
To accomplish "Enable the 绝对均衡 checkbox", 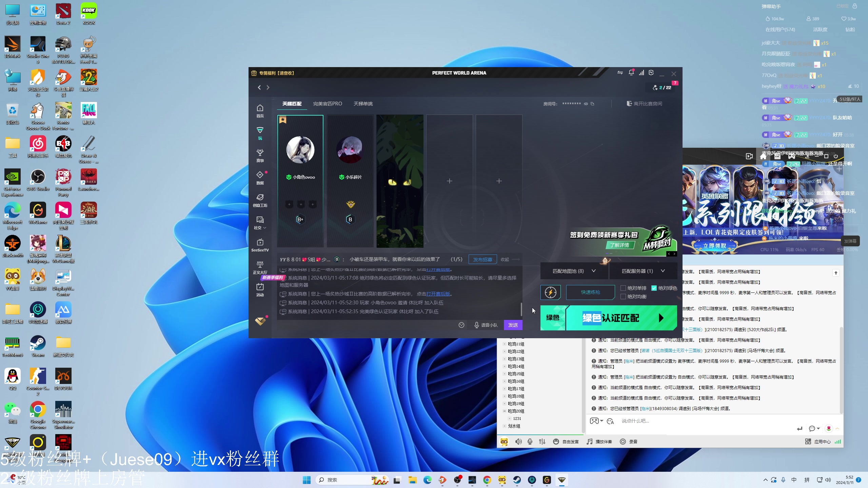I will click(623, 297).
